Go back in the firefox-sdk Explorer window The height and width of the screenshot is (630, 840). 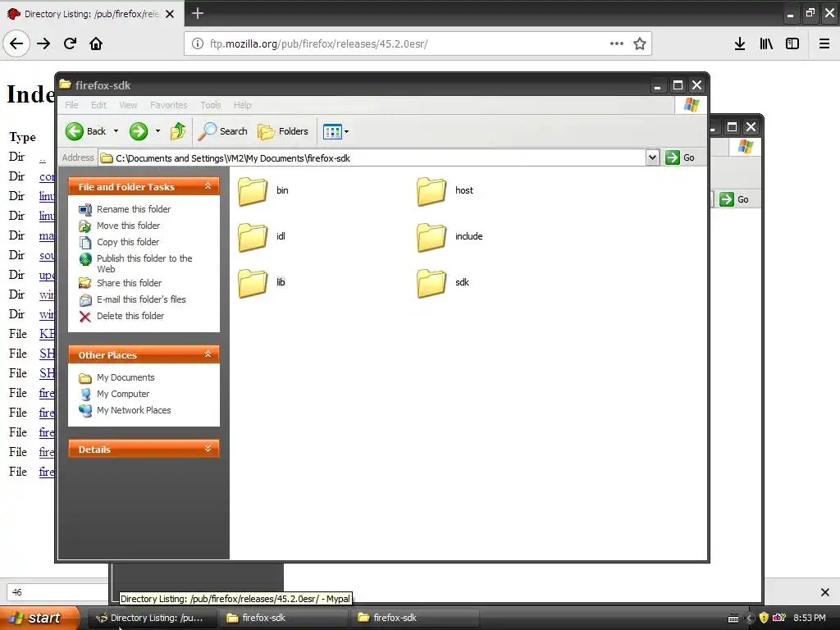[x=85, y=131]
